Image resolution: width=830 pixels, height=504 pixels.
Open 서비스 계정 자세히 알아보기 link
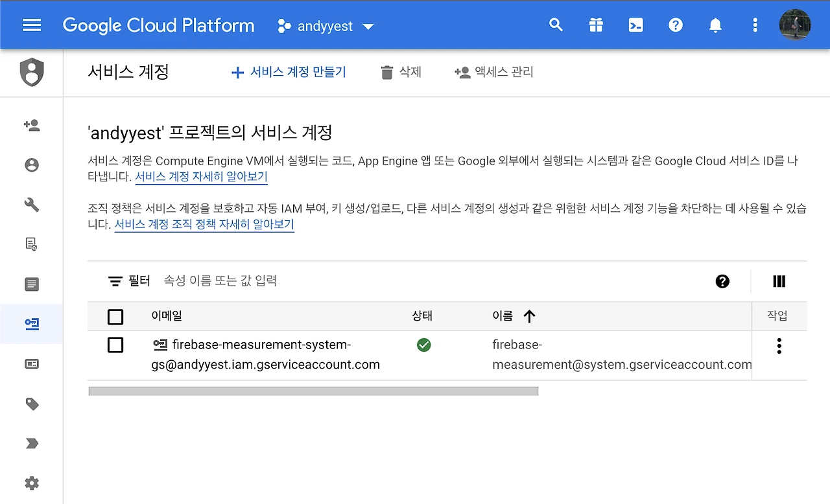pyautogui.click(x=201, y=177)
